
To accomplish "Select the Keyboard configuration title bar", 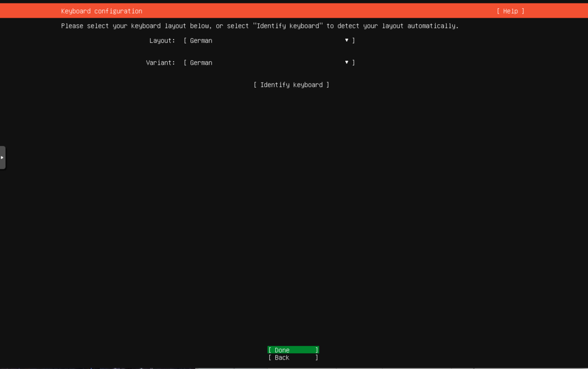I will pos(101,11).
